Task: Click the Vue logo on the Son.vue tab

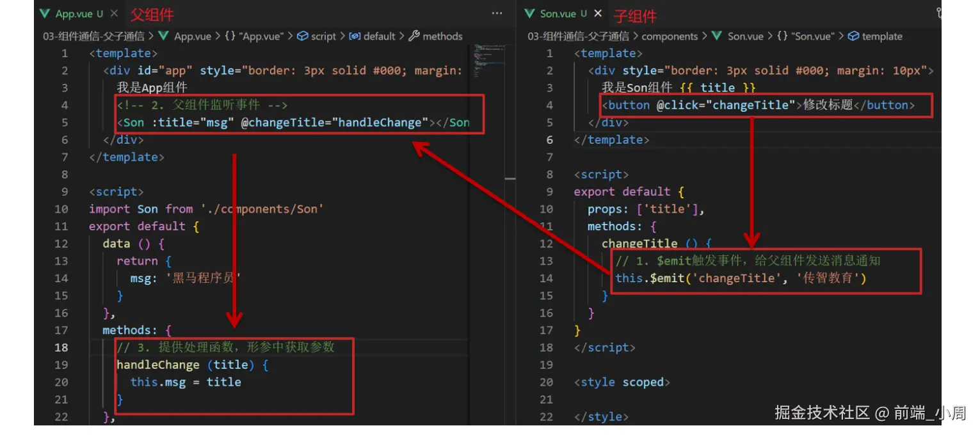Action: coord(529,13)
